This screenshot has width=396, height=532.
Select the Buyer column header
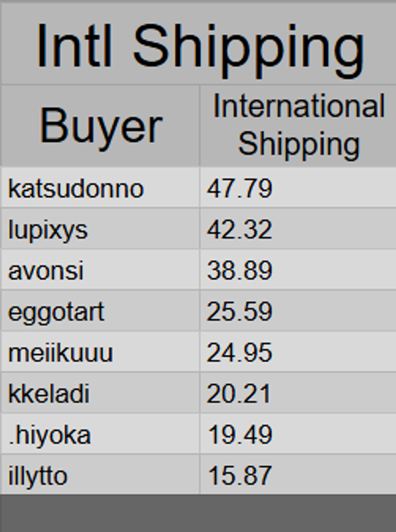pos(101,126)
